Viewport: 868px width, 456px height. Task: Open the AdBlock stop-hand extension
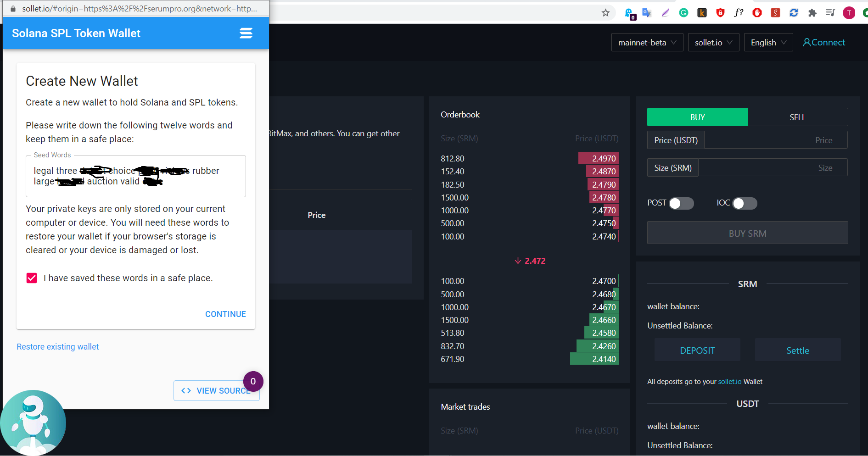point(757,13)
